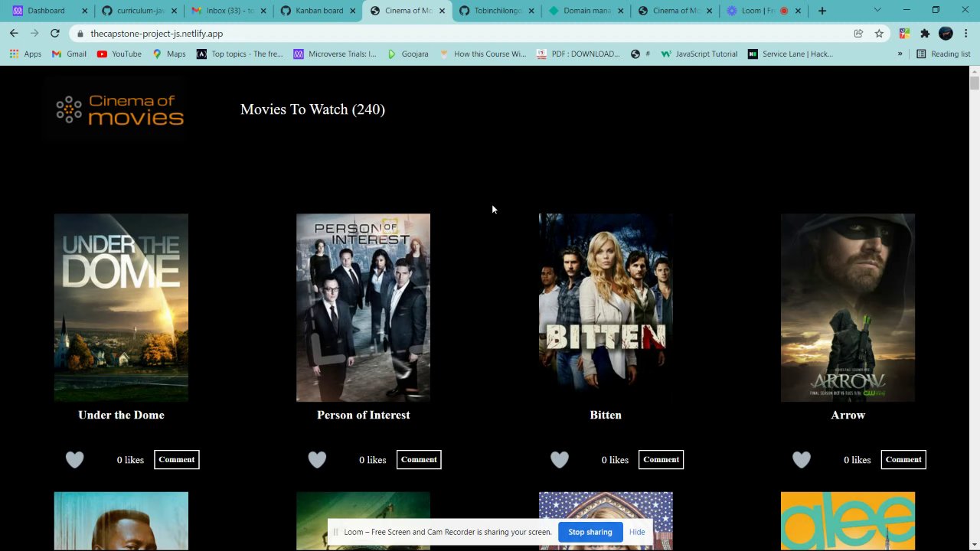Open the Service Lane HackerNoon bookmark
This screenshot has width=980, height=551.
coord(790,54)
